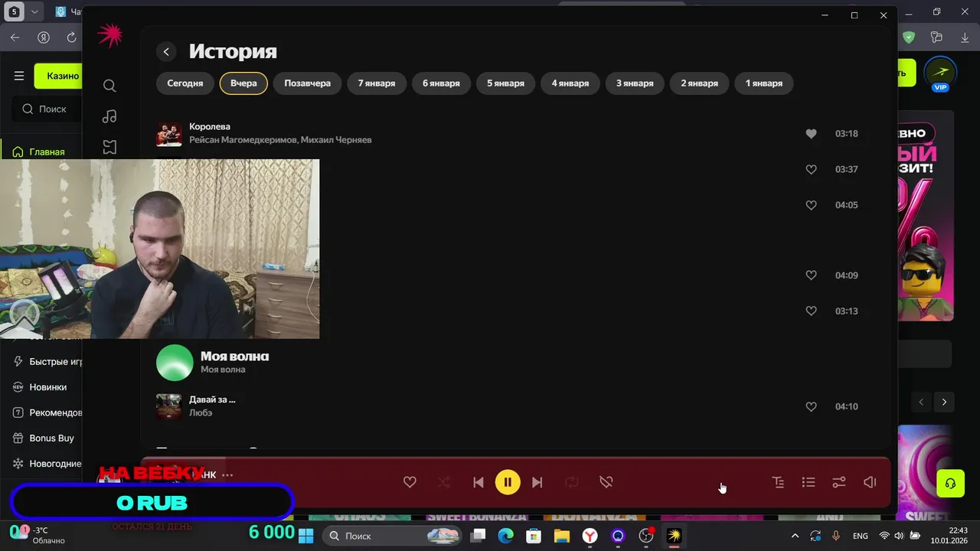Toggle repeat mode in the player bar
The height and width of the screenshot is (551, 980).
click(x=571, y=482)
